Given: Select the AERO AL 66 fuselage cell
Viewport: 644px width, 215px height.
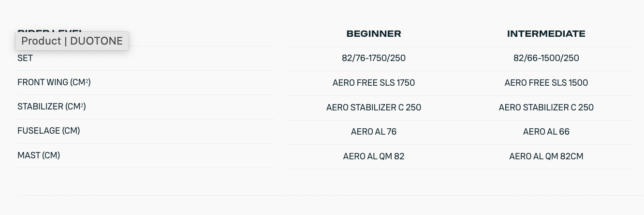Looking at the screenshot, I should [x=546, y=132].
